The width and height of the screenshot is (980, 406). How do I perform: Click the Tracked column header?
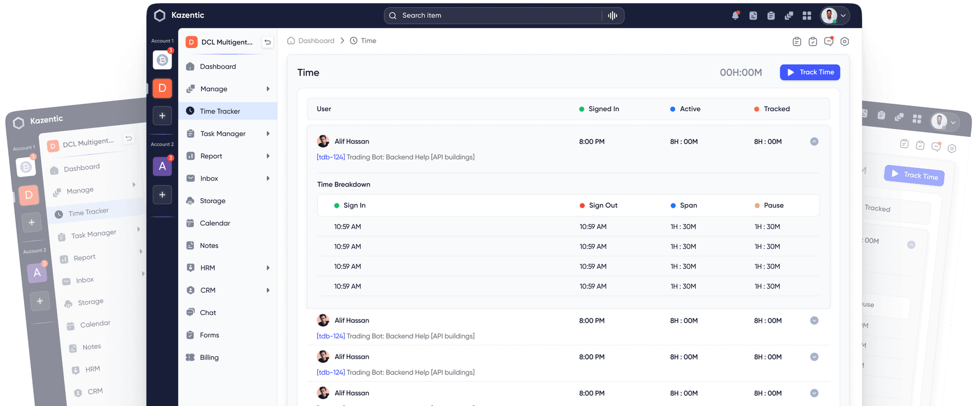pyautogui.click(x=772, y=109)
